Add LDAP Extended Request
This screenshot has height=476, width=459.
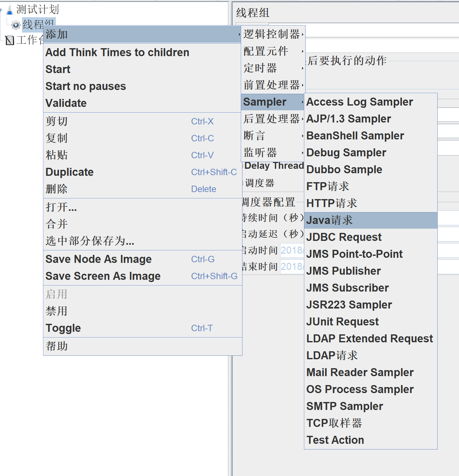[371, 338]
